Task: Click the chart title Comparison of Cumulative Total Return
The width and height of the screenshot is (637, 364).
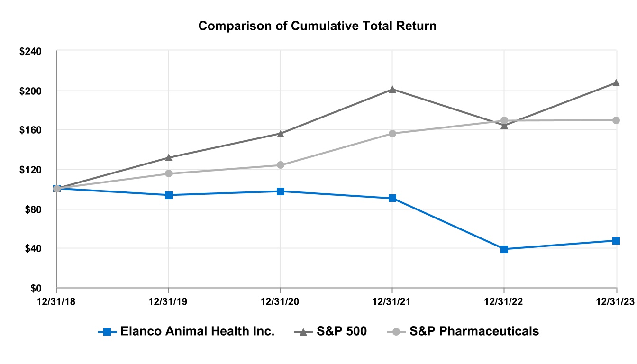Action: [318, 26]
